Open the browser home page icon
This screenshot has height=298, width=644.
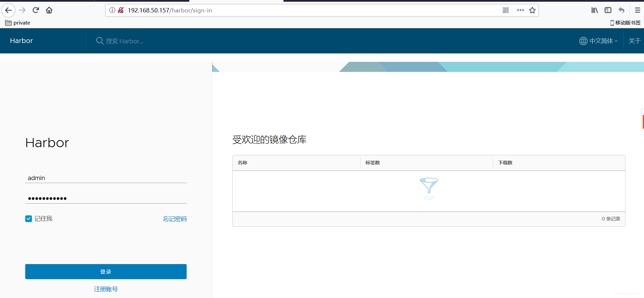coord(49,10)
